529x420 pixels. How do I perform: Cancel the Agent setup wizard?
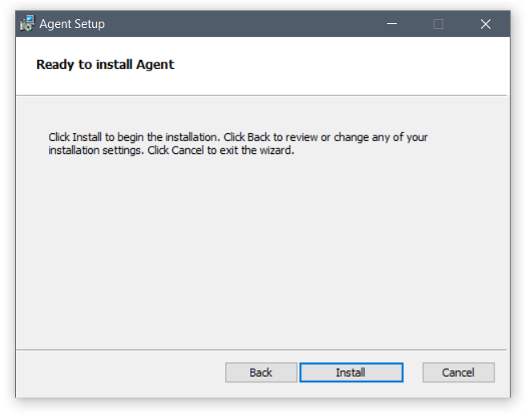coord(458,373)
